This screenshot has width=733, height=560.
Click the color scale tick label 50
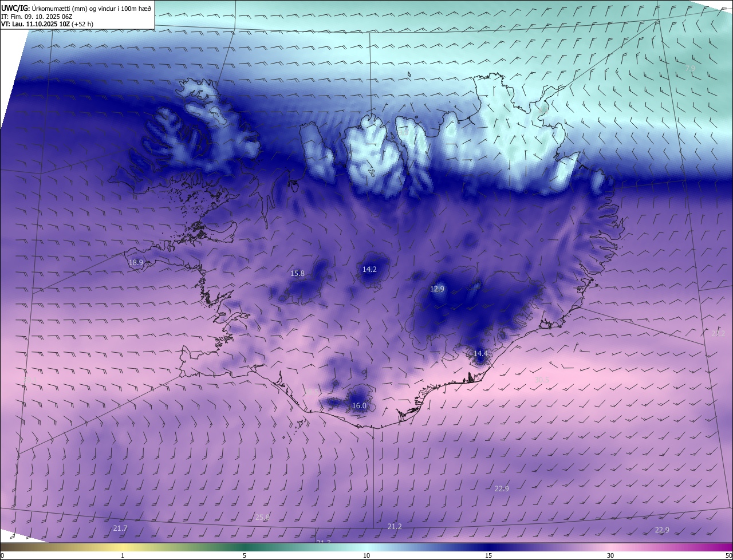coord(728,556)
